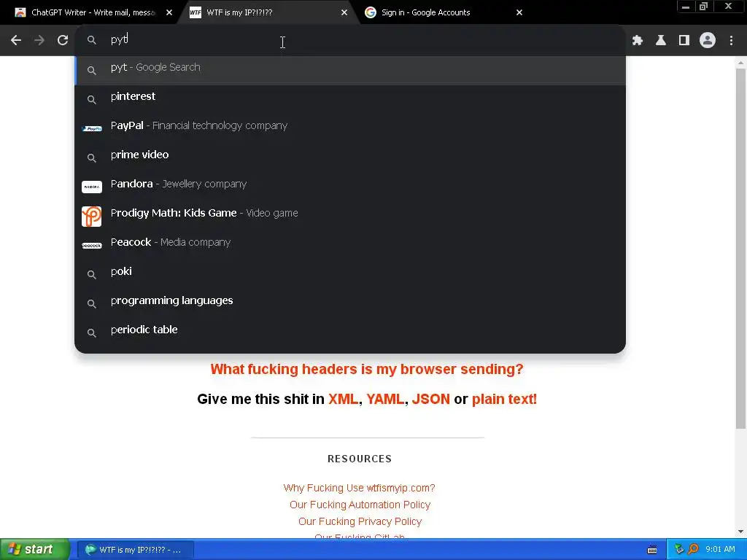Open the YAML format link

385,399
